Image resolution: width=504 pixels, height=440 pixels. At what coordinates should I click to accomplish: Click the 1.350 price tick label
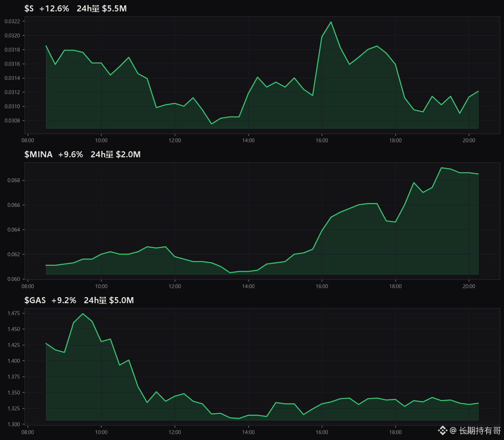coord(14,393)
